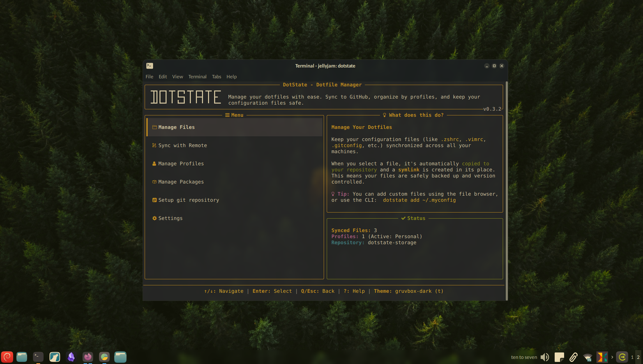This screenshot has width=643, height=364.
Task: Click the 'Manage Your Dotfiles' heading
Action: tap(362, 127)
